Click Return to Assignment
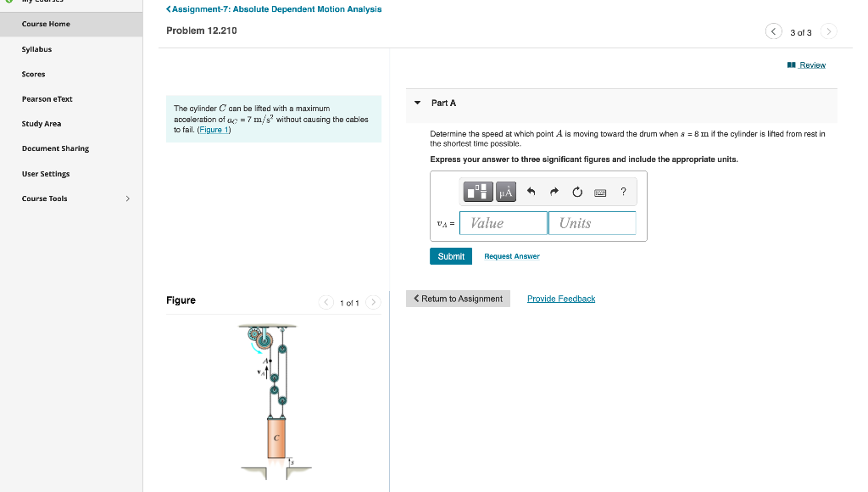Image resolution: width=868 pixels, height=492 pixels. tap(458, 298)
